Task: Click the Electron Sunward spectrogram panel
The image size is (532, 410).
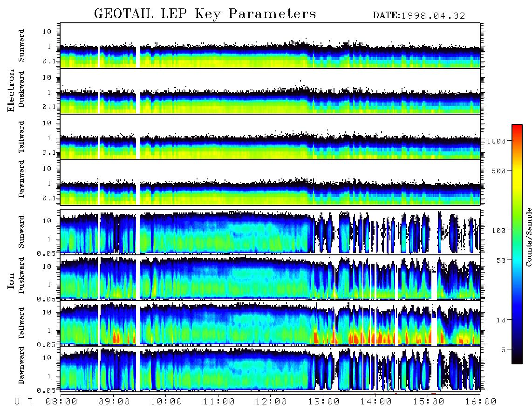Action: pos(270,46)
